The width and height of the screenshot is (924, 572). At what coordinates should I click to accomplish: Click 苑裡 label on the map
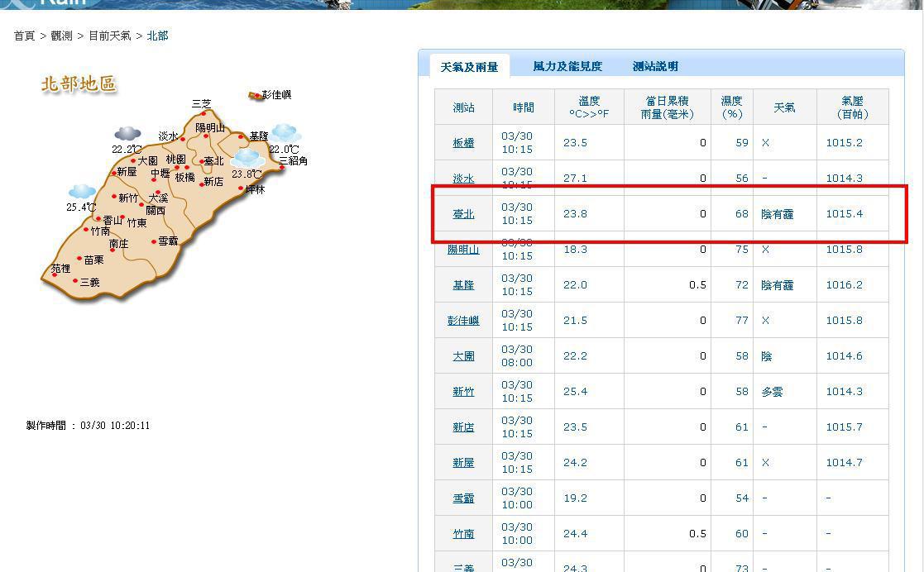60,269
